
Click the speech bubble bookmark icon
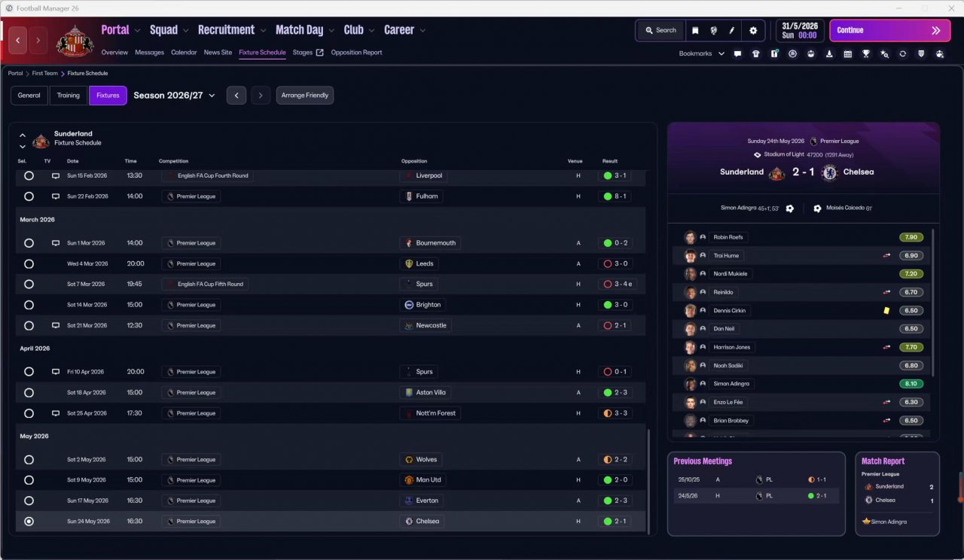[x=737, y=53]
